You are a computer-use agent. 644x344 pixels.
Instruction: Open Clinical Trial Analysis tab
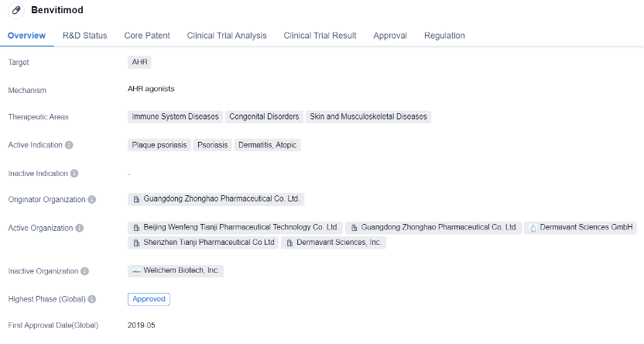pyautogui.click(x=227, y=36)
